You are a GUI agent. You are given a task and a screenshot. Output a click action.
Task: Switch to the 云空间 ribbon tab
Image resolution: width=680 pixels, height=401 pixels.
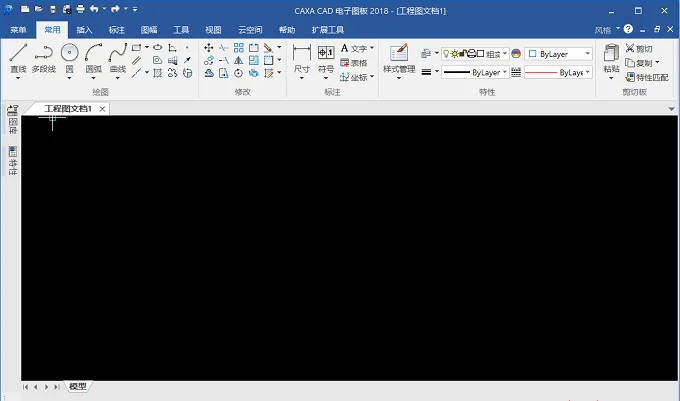pos(250,30)
